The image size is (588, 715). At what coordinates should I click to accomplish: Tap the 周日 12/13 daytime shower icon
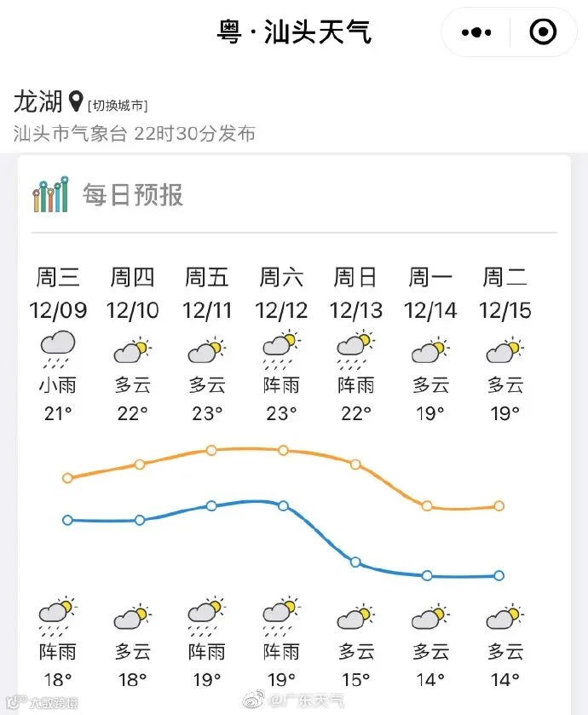[355, 350]
